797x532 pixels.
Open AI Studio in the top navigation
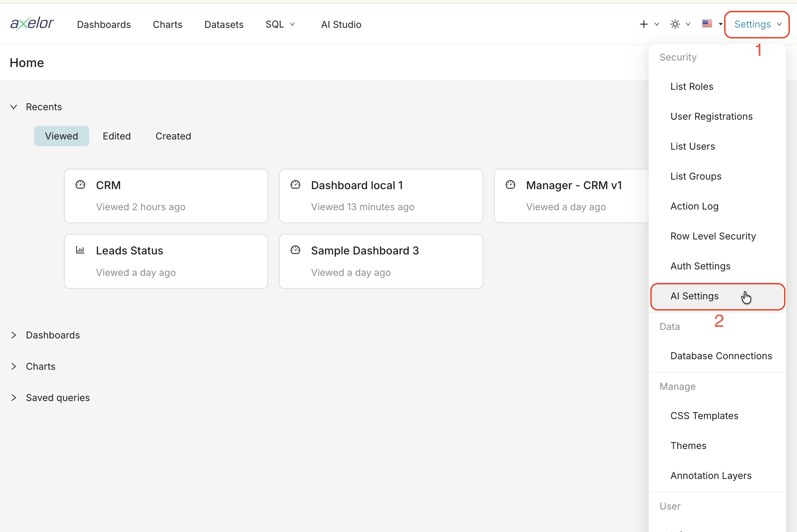click(x=341, y=24)
